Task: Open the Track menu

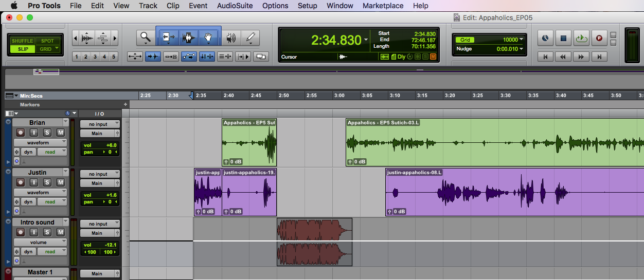Action: (x=148, y=6)
